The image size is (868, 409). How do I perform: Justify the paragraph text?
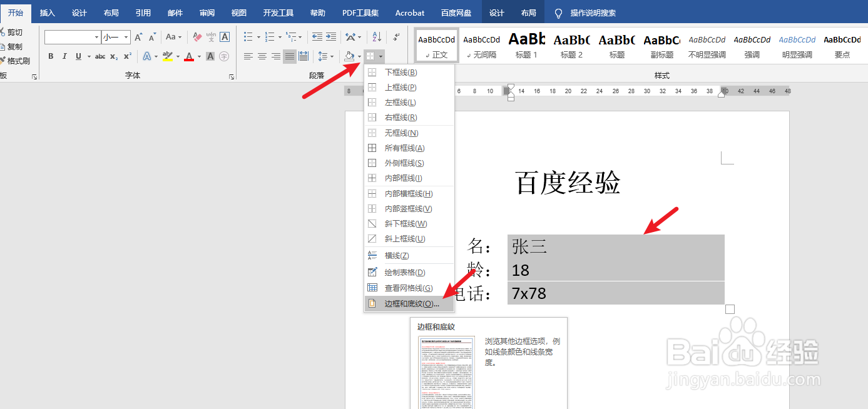[x=290, y=56]
